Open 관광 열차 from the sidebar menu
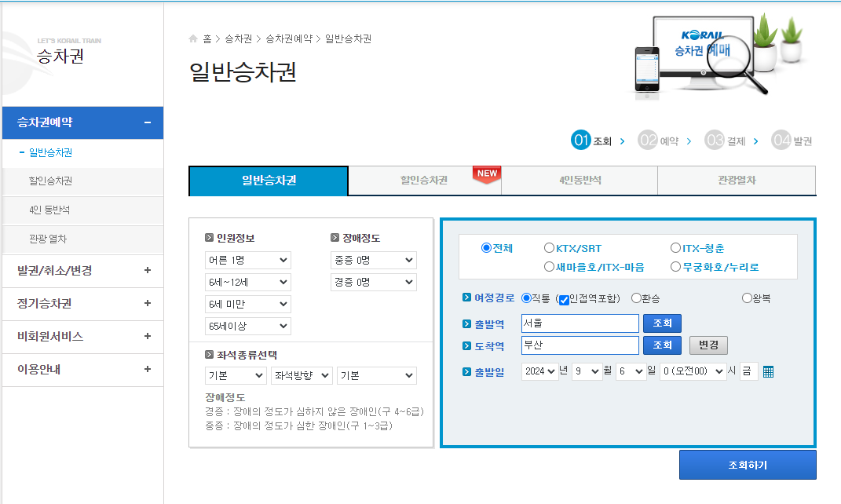The width and height of the screenshot is (841, 504). click(x=47, y=239)
